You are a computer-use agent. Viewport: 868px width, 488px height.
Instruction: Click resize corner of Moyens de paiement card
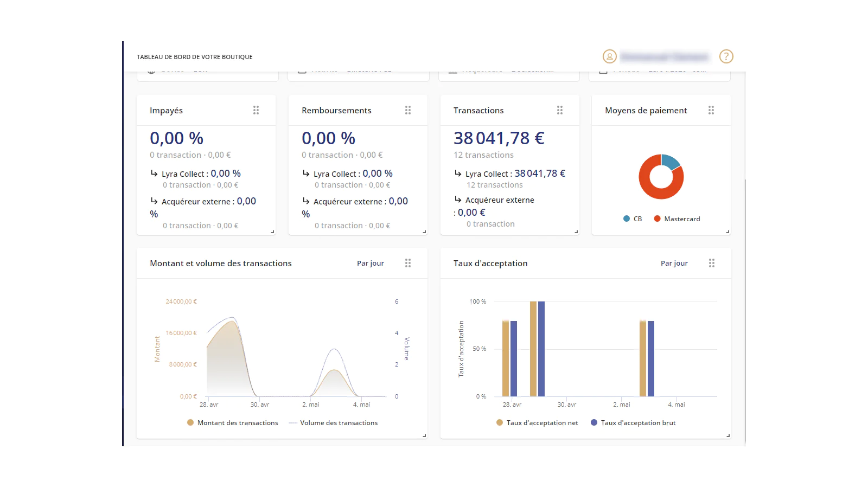(727, 232)
